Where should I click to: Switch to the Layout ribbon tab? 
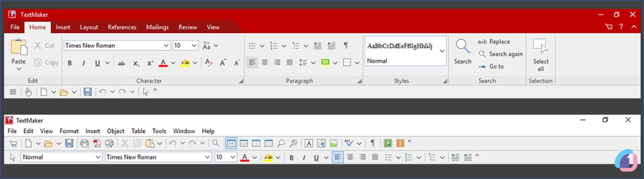[x=89, y=27]
